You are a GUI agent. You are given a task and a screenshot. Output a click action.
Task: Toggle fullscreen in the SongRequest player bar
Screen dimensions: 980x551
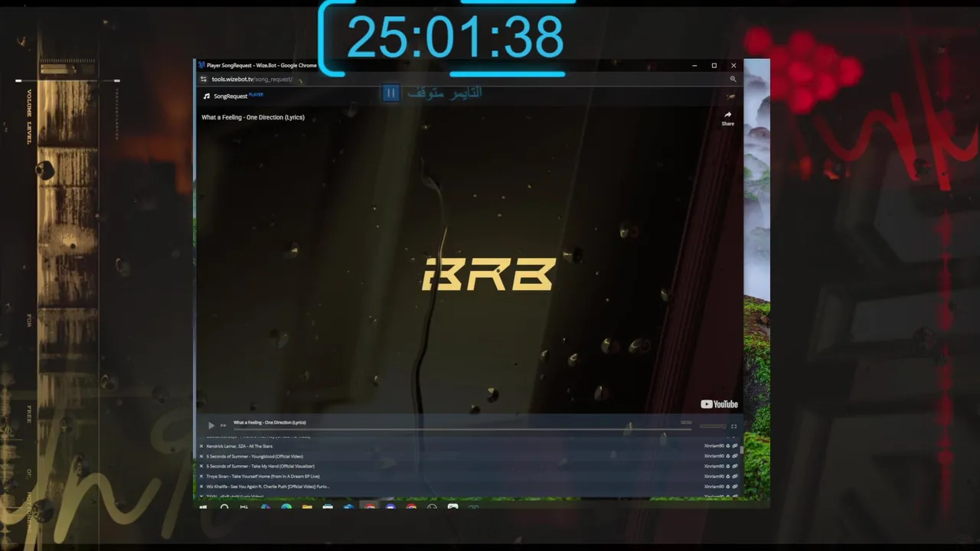[733, 426]
